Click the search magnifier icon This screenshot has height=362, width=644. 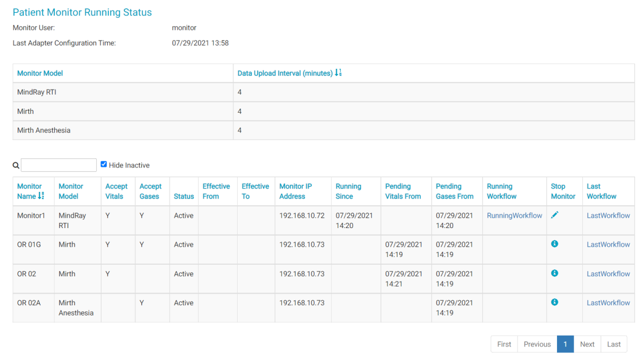[x=16, y=165]
